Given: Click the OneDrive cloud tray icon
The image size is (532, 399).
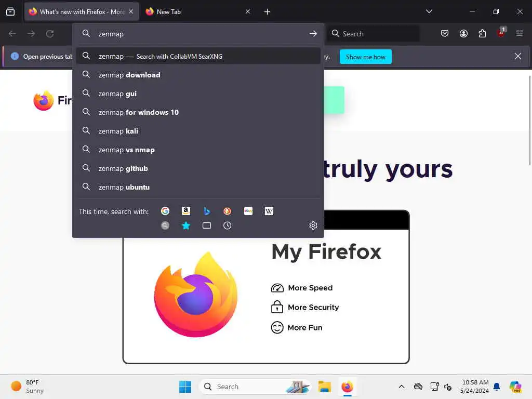Looking at the screenshot, I should click(x=418, y=387).
